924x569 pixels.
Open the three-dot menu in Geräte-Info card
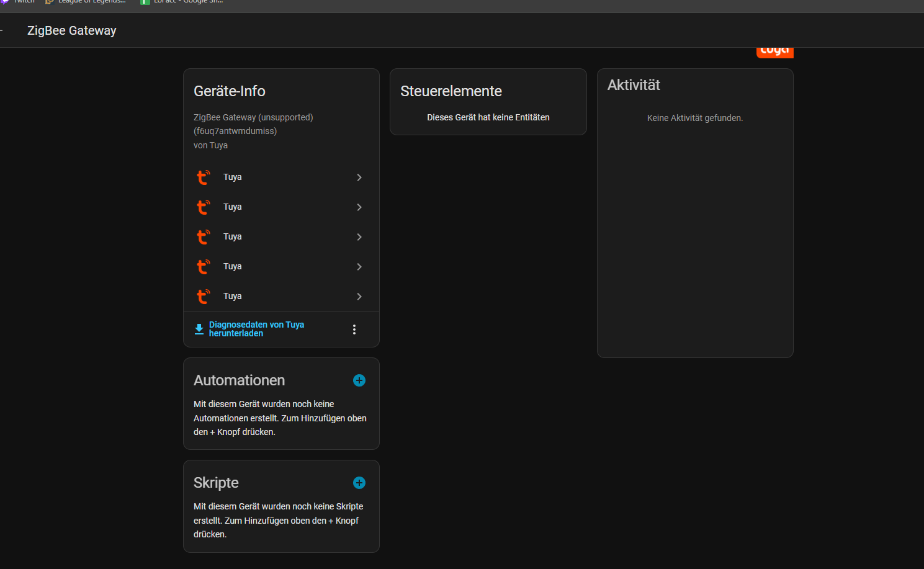[x=354, y=329]
